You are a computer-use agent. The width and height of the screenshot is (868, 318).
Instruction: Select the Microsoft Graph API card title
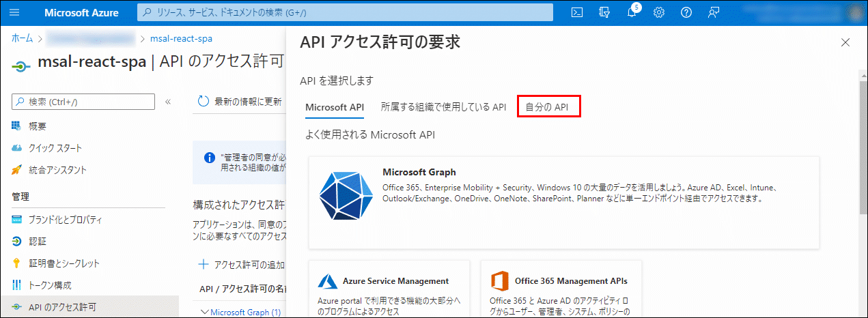pyautogui.click(x=419, y=173)
